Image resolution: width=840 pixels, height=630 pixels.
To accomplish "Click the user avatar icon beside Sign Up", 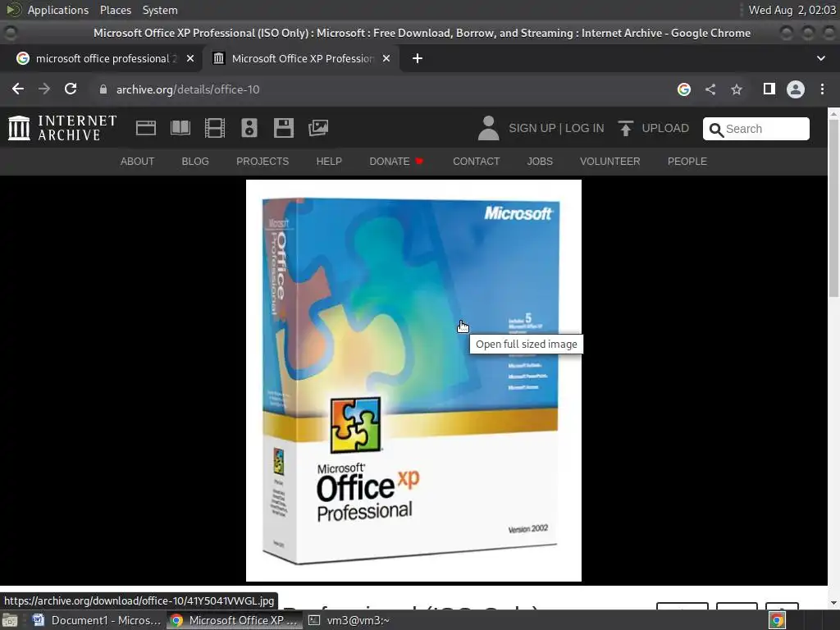I will 488,128.
